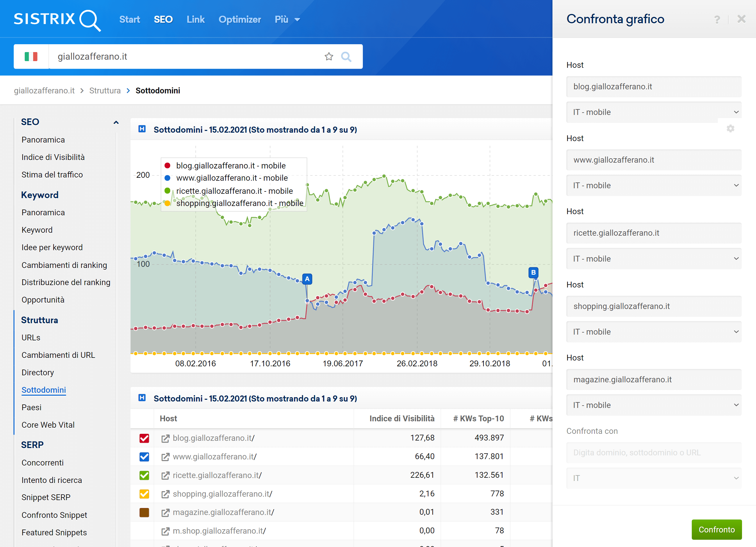The height and width of the screenshot is (547, 756).
Task: Open Core Web Vital sidebar item
Action: [x=48, y=425]
